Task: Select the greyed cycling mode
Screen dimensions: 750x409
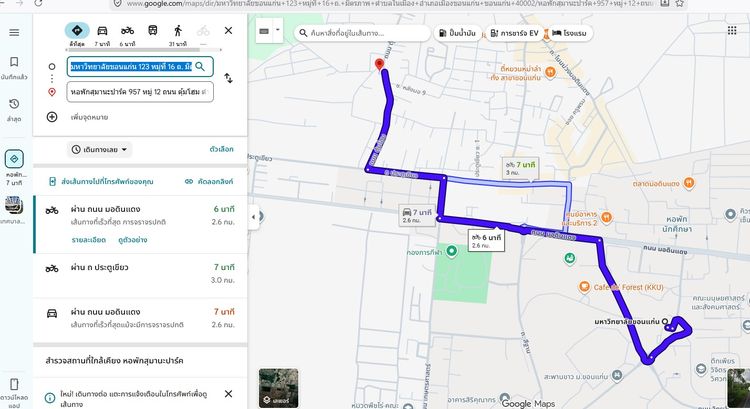Action: (x=203, y=31)
